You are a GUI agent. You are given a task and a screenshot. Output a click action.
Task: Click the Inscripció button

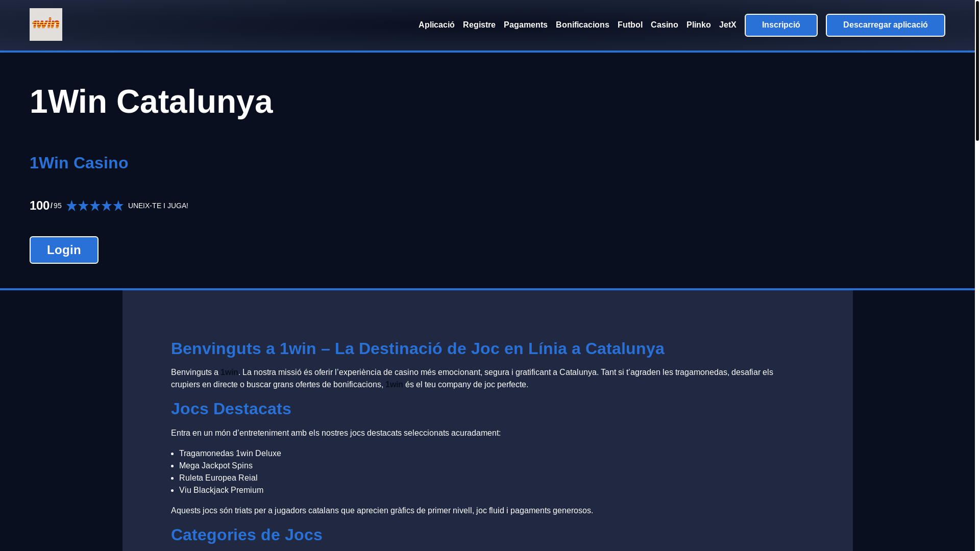coord(781,25)
